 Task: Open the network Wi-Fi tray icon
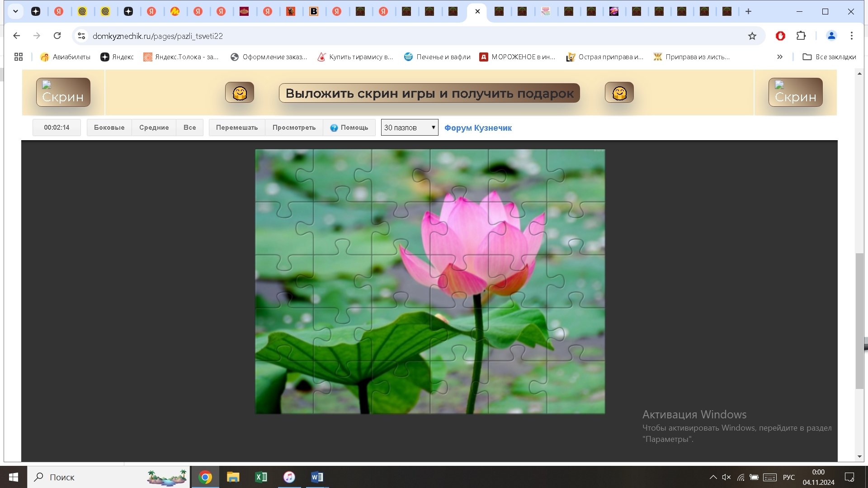pyautogui.click(x=741, y=477)
